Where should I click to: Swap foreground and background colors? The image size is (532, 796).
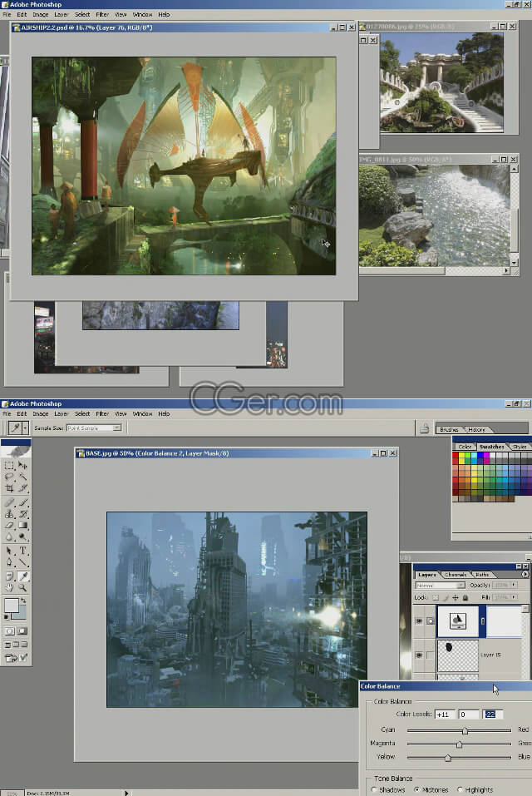click(x=23, y=601)
